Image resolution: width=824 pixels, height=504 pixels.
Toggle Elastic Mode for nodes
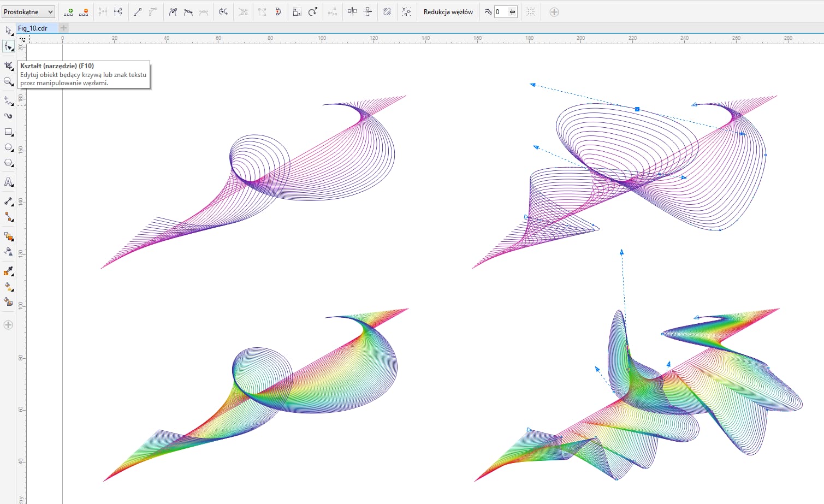[387, 12]
